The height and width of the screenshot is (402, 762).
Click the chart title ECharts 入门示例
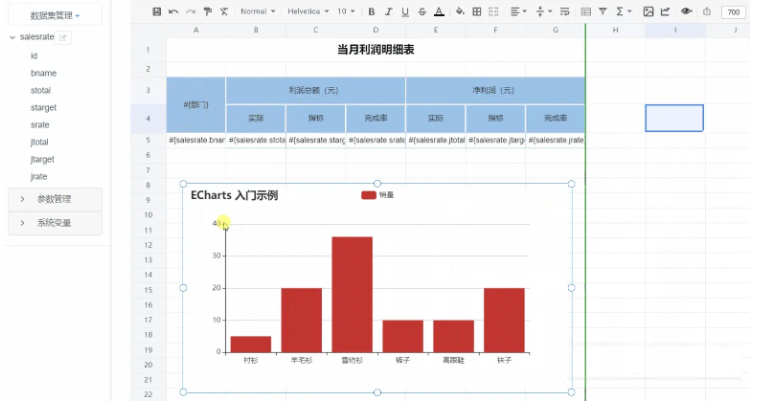coord(234,195)
